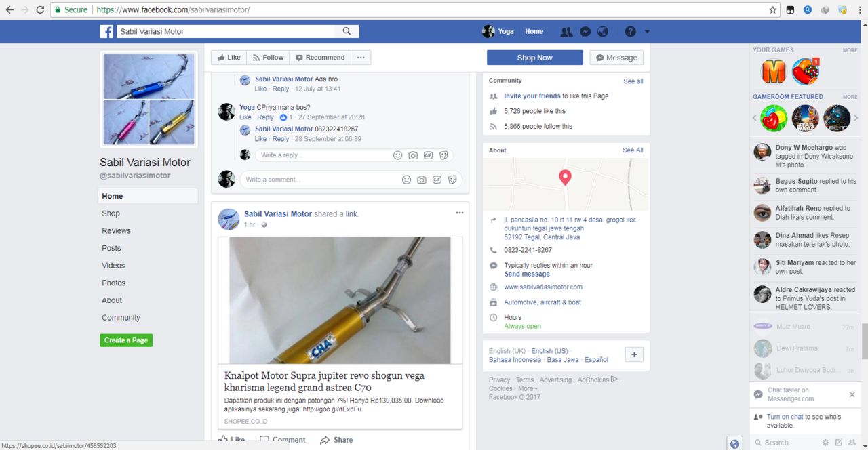Screen dimensions: 868x450
Task: Click Invite your friends link
Action: pos(532,96)
